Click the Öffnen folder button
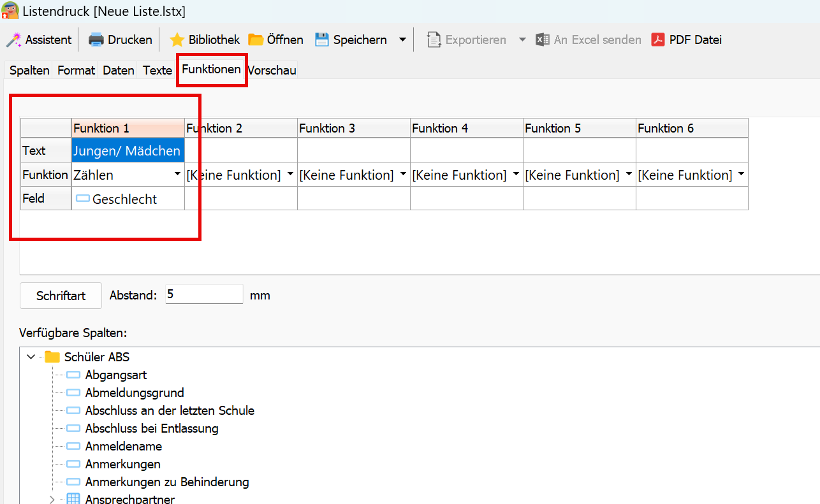Screen dimensions: 820x504 tap(275, 40)
